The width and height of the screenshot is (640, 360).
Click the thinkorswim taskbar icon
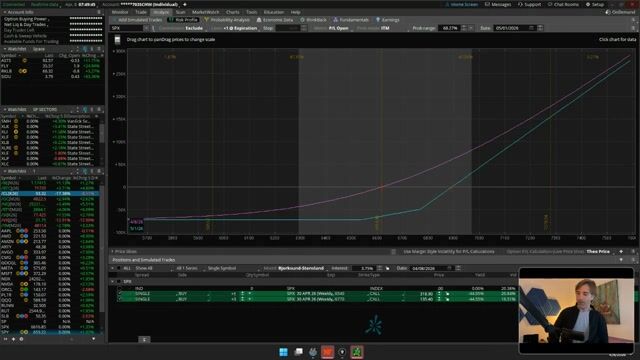point(357,352)
